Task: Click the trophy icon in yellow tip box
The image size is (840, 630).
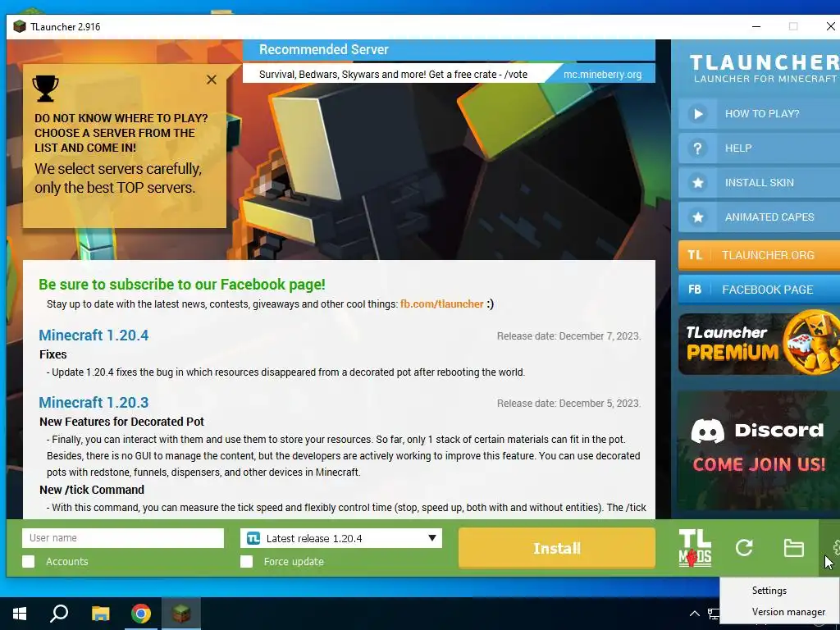Action: coord(46,89)
